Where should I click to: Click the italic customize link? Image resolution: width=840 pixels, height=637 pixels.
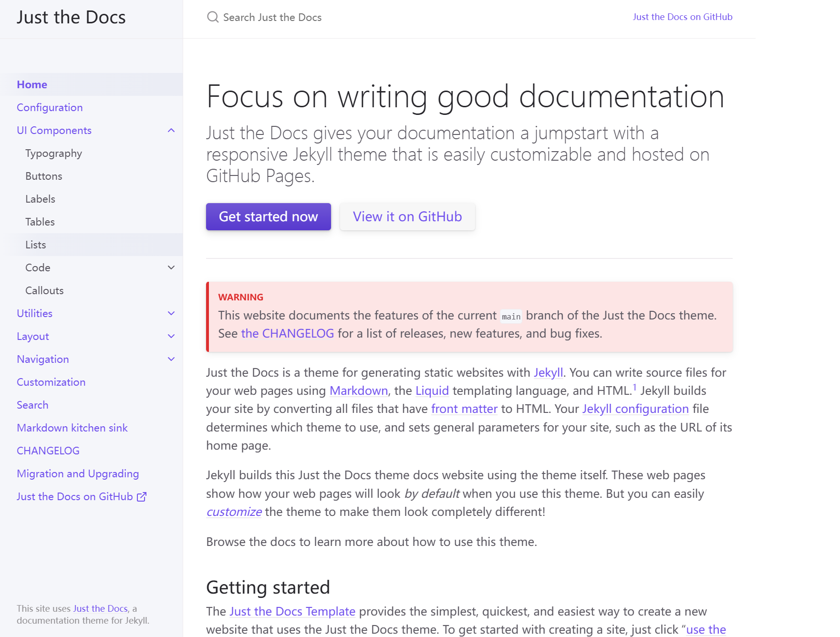pos(234,512)
